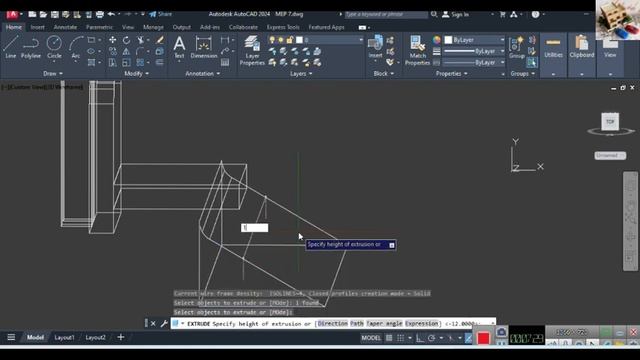
Task: Click the Insert block icon
Action: 375,47
